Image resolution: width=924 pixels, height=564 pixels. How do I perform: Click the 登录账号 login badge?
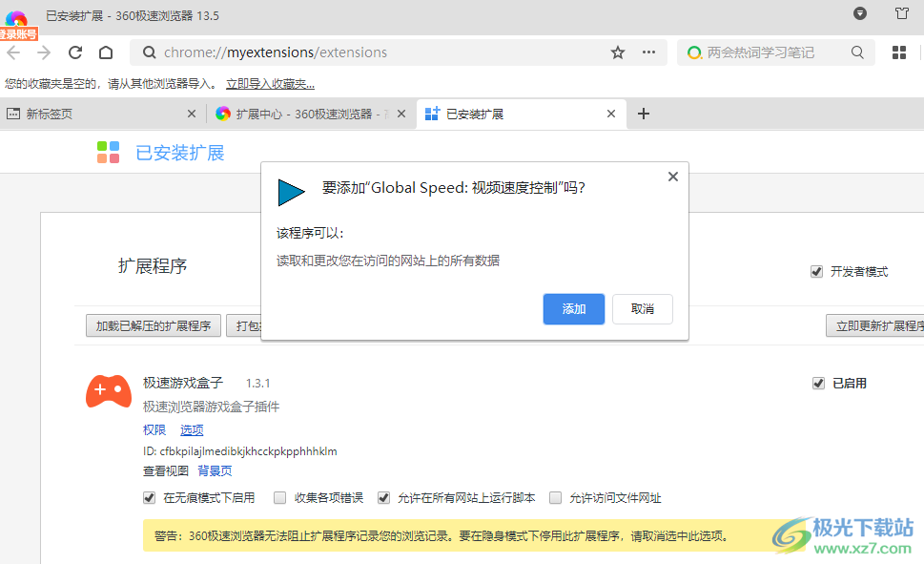coord(18,34)
